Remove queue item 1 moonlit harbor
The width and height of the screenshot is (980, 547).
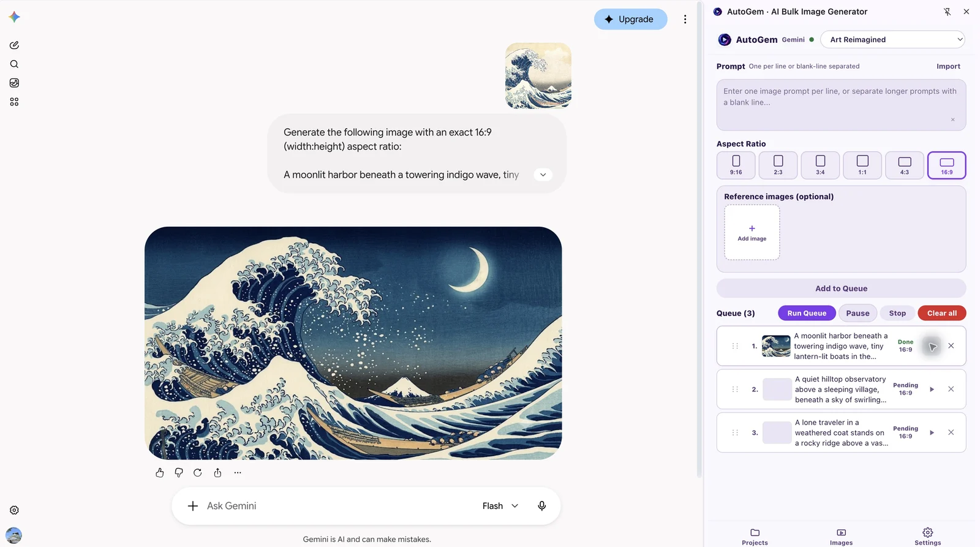[x=951, y=346]
